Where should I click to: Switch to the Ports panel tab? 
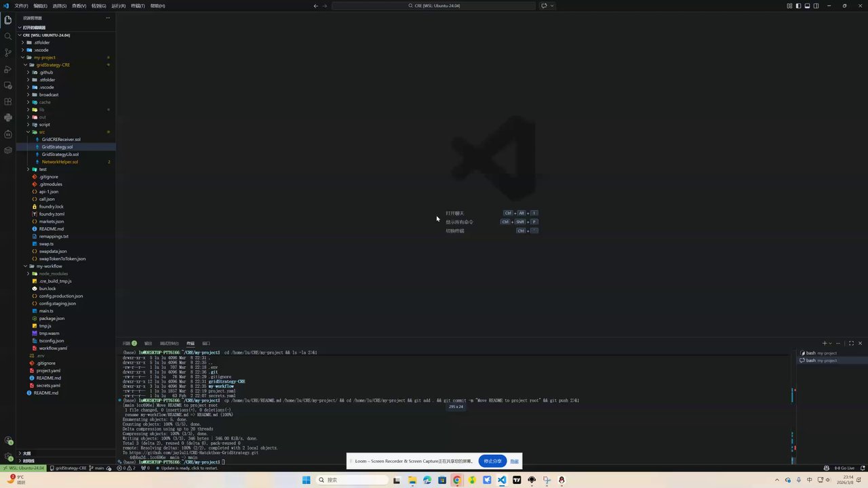[205, 343]
